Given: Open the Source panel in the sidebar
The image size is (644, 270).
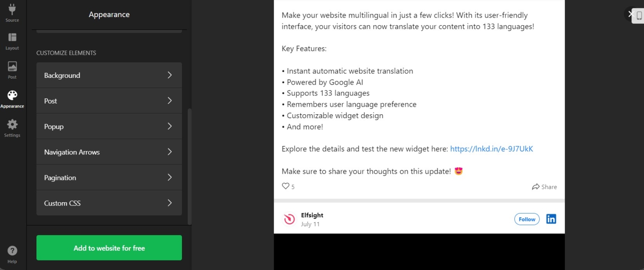Looking at the screenshot, I should point(12,13).
